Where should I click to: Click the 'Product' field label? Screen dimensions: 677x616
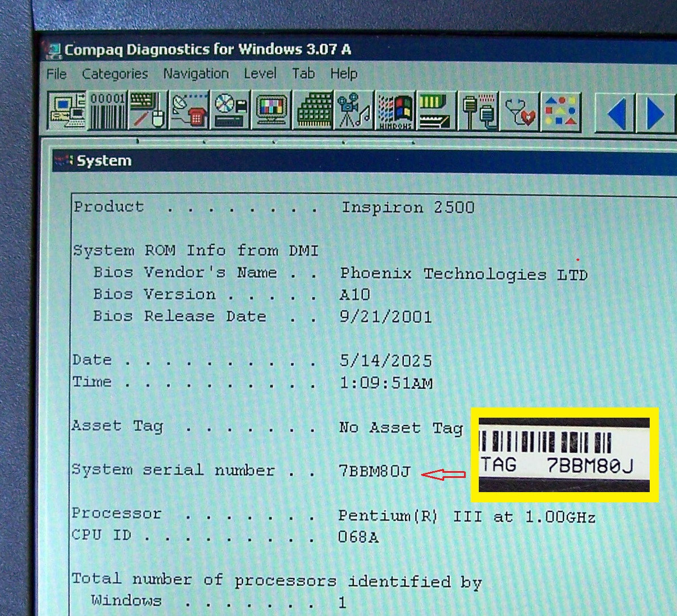108,206
